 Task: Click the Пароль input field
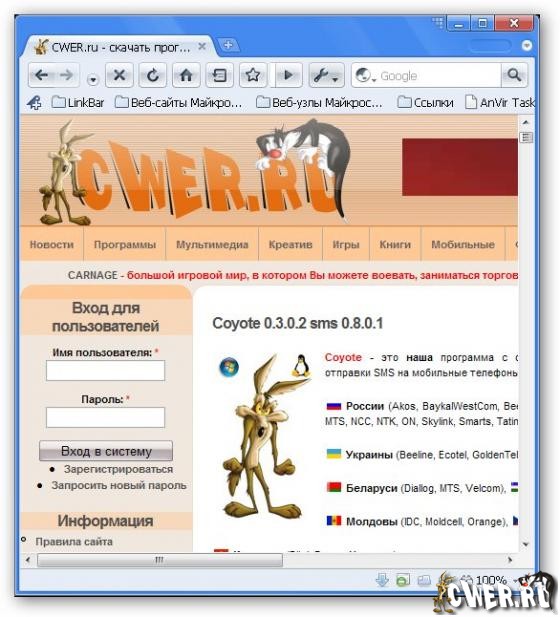pos(105,417)
